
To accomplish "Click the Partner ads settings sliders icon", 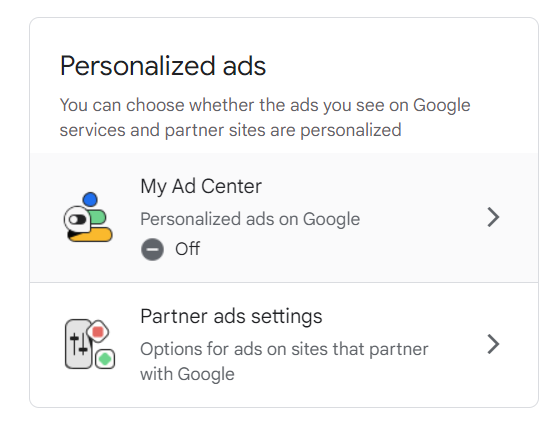I will (90, 344).
